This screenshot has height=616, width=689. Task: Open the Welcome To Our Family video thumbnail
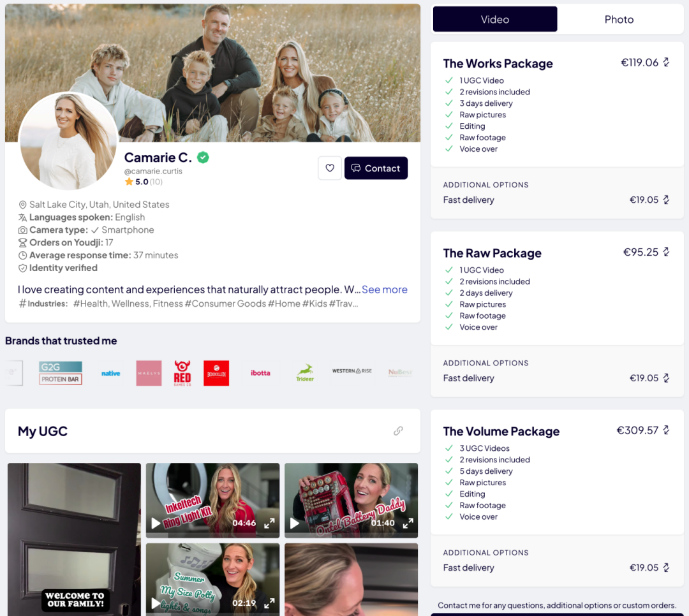tap(74, 539)
